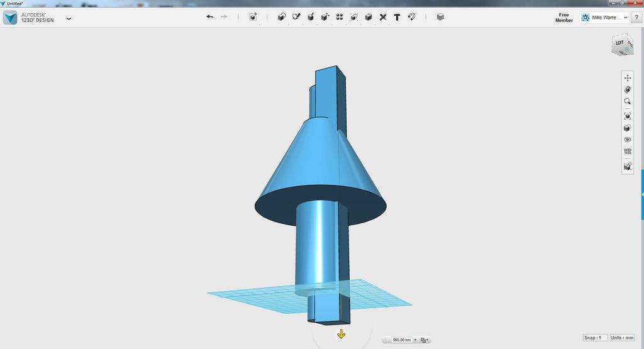Click the Snap : 1 setting
This screenshot has height=349, width=644.
click(x=595, y=338)
